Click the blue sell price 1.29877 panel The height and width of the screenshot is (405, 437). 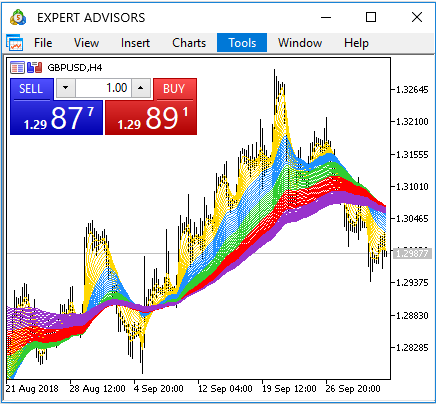coord(56,118)
